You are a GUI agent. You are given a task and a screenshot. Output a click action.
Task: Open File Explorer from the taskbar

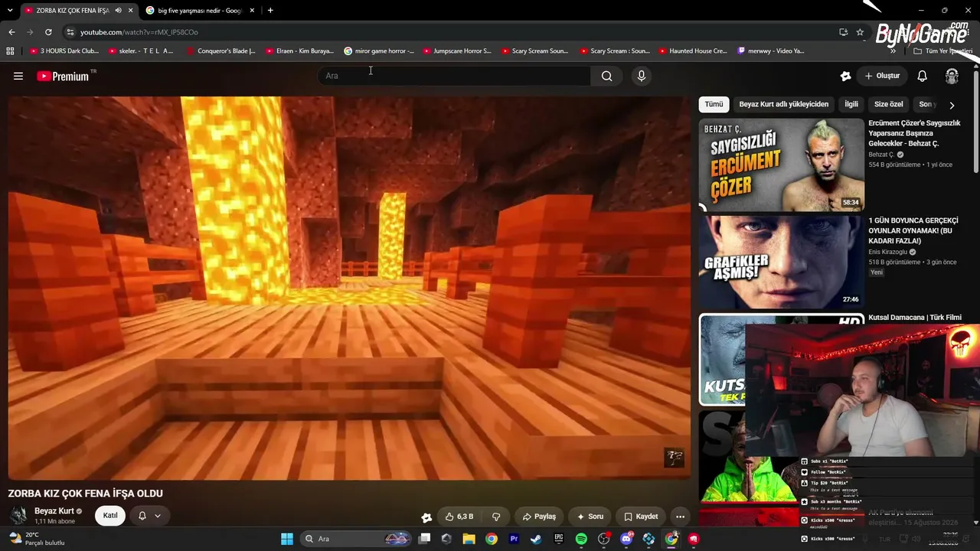[469, 539]
